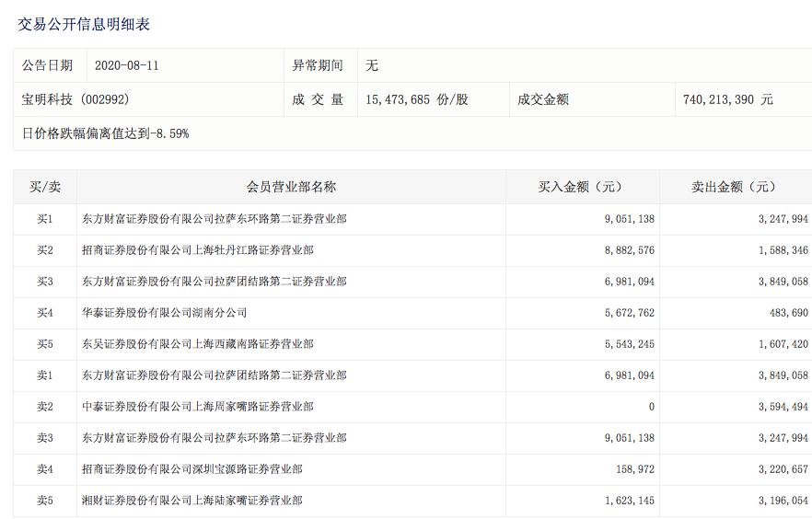Image resolution: width=812 pixels, height=519 pixels.
Task: Click sell amount 3,849,058 in 卖1 row
Action: pos(783,375)
